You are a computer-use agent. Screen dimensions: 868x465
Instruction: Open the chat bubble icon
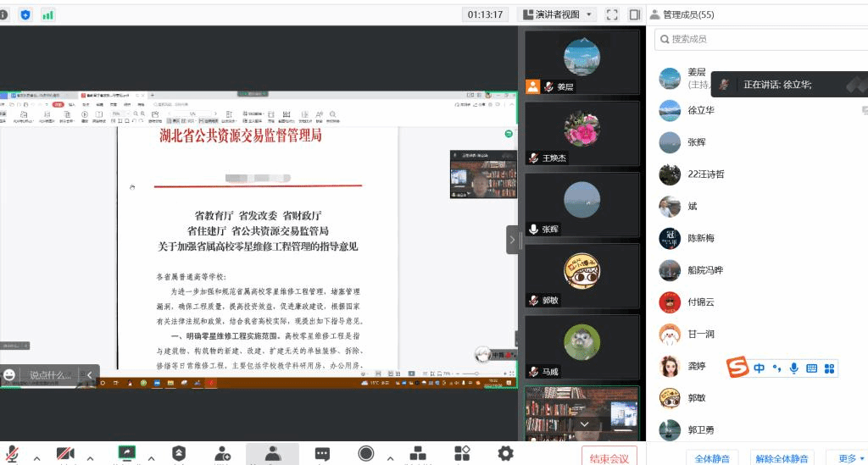pyautogui.click(x=322, y=455)
